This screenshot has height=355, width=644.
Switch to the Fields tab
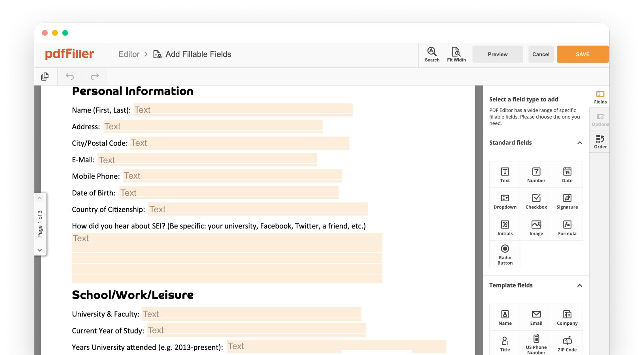(x=600, y=97)
